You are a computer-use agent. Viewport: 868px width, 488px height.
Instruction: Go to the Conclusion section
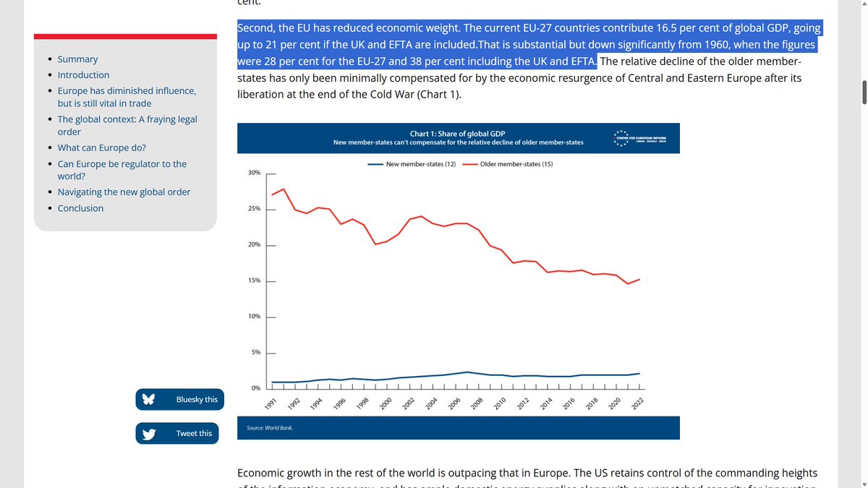80,208
